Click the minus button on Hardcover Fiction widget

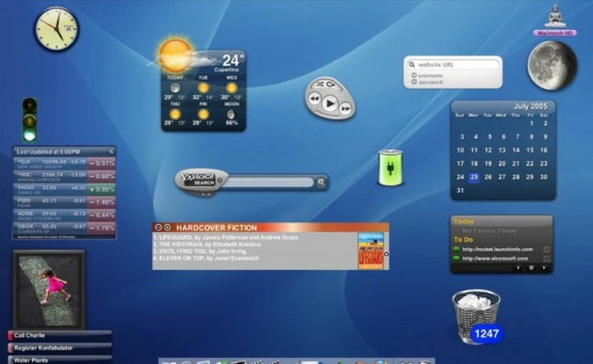158,227
